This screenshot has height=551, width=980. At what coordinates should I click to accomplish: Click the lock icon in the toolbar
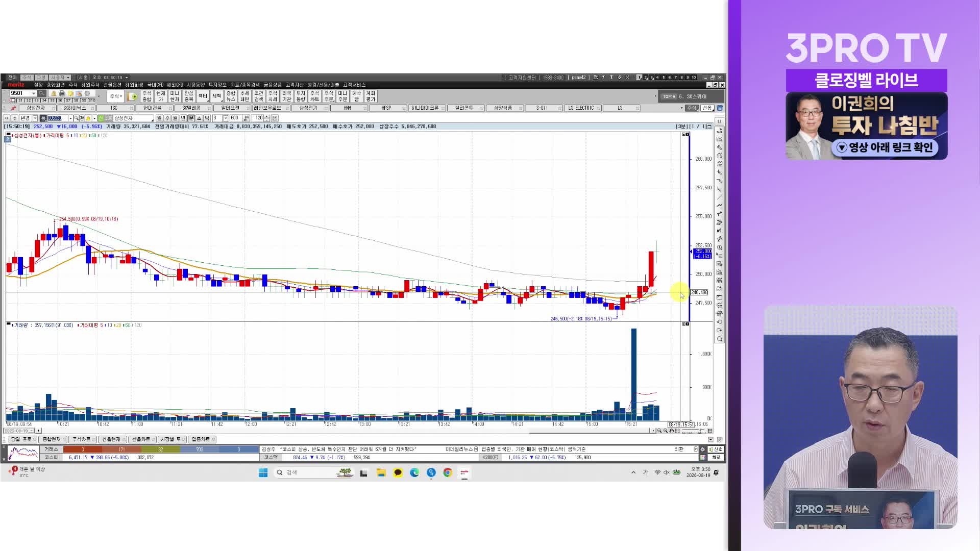[x=54, y=93]
